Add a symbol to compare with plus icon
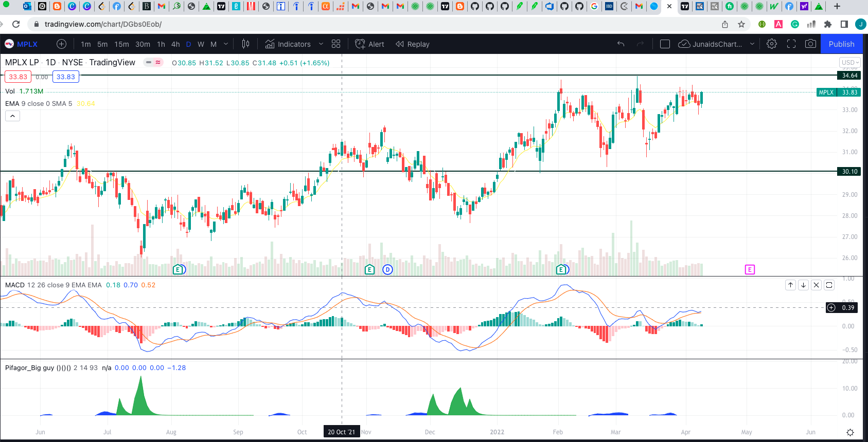The height and width of the screenshot is (442, 868). 61,44
